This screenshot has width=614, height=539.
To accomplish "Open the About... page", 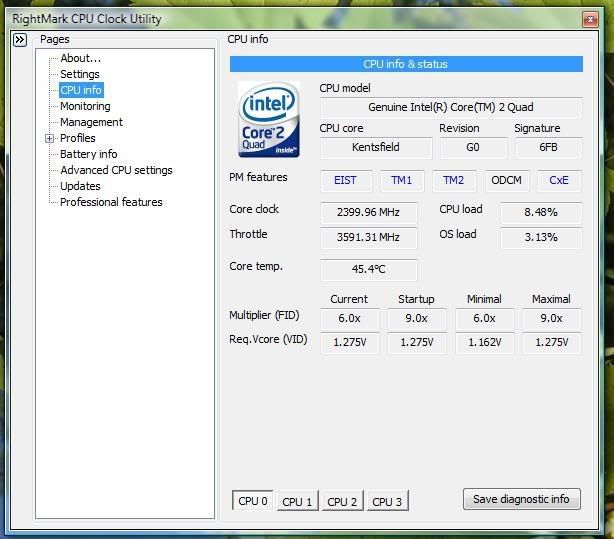I will (x=80, y=58).
